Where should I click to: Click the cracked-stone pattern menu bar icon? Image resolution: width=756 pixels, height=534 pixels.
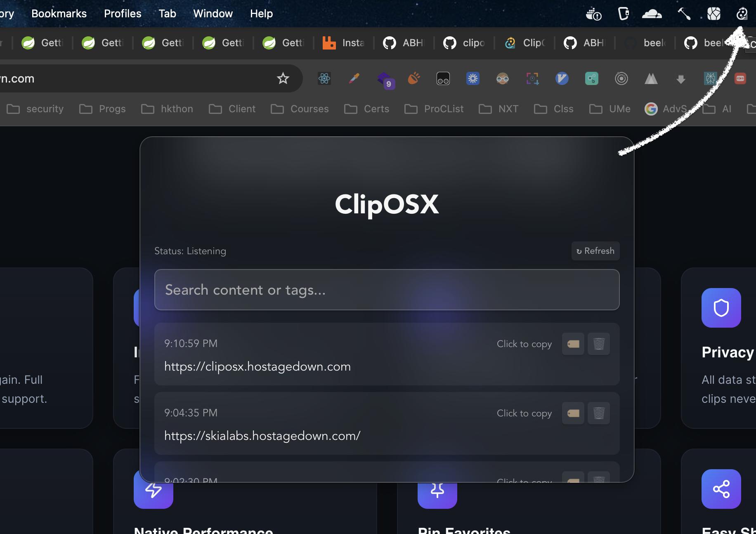pos(714,14)
